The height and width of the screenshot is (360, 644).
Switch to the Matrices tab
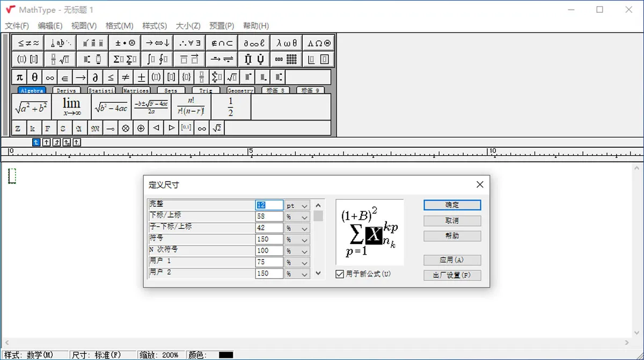coord(136,91)
